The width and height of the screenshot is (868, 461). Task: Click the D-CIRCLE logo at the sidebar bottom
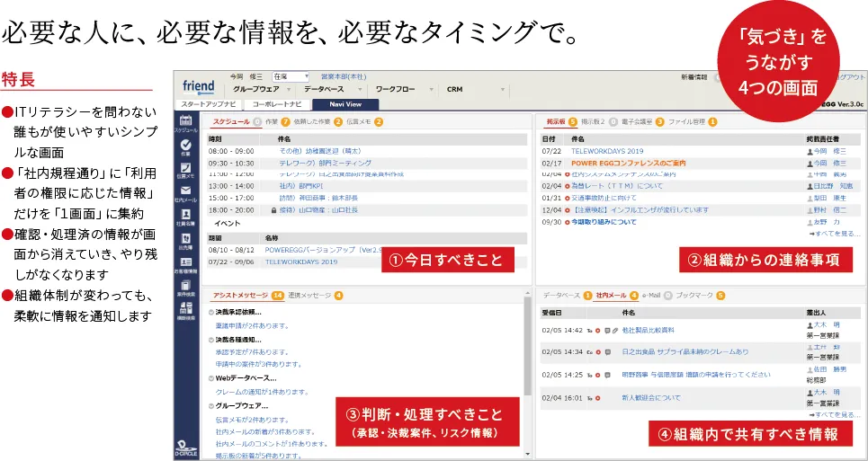186,448
